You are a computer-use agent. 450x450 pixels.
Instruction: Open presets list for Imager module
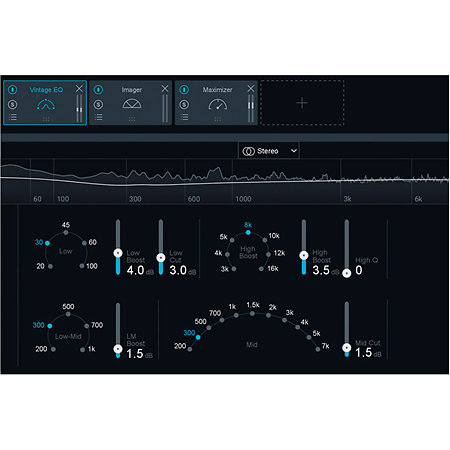(98, 117)
